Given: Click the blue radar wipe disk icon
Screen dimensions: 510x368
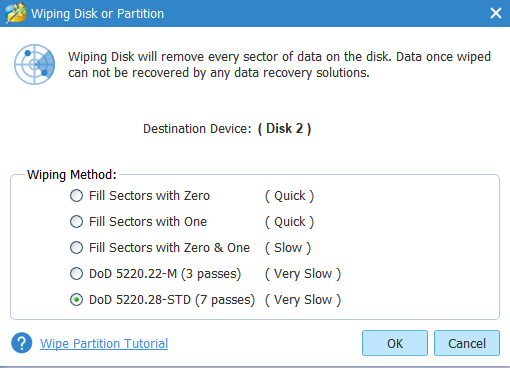Looking at the screenshot, I should (x=34, y=64).
